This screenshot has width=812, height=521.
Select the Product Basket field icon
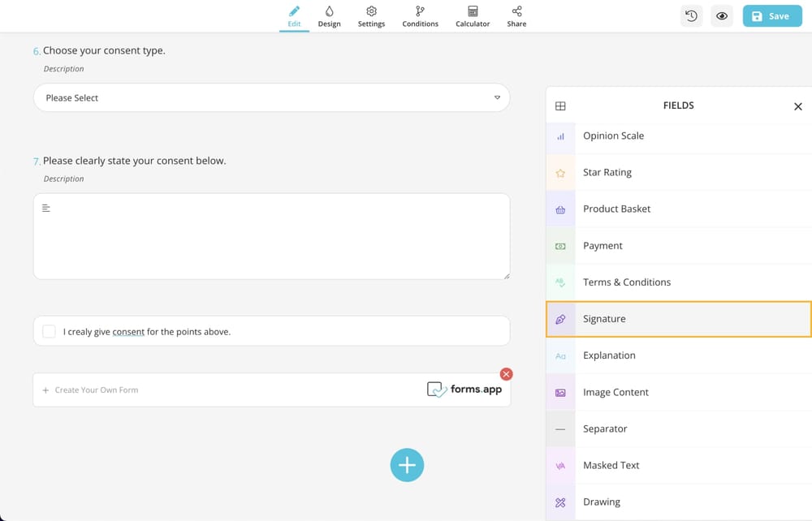tap(560, 209)
